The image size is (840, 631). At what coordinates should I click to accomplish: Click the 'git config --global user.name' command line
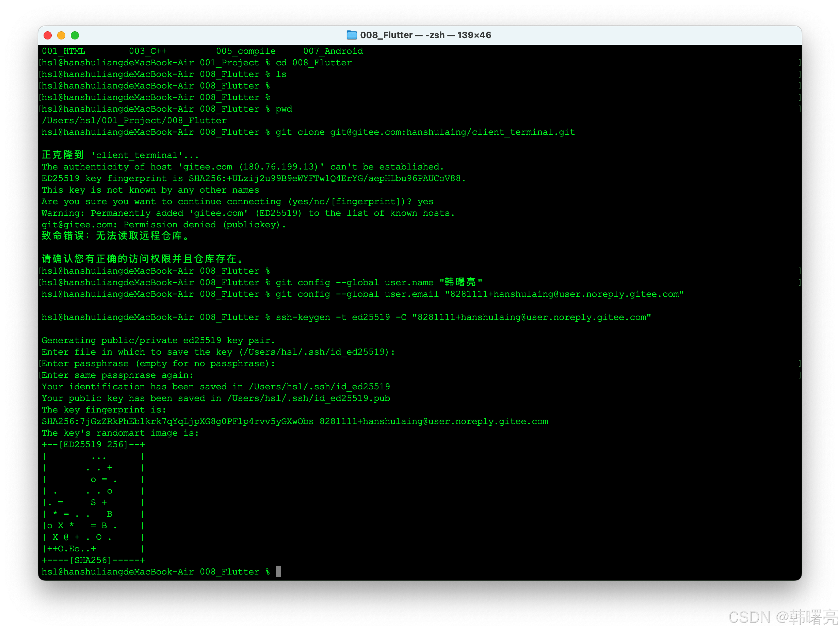(262, 282)
